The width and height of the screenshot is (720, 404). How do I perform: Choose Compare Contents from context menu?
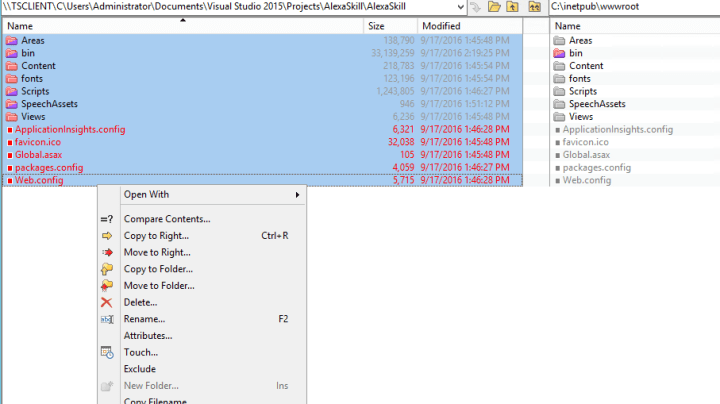166,219
